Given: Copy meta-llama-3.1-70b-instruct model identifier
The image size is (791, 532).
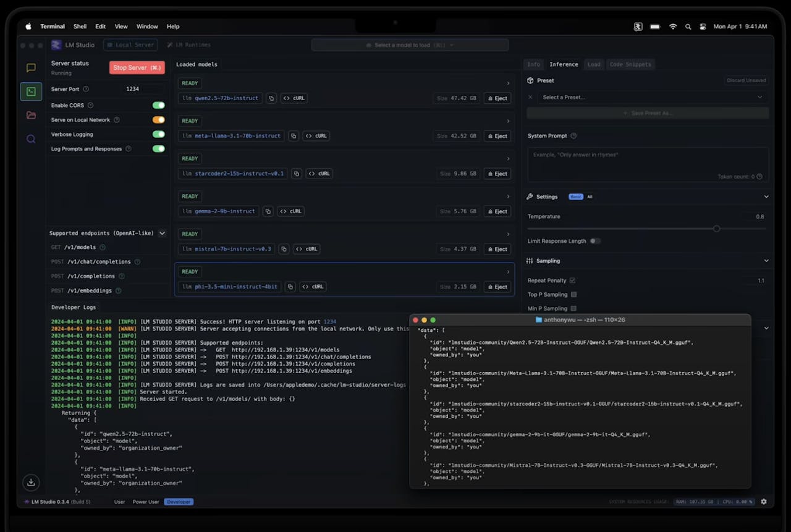Looking at the screenshot, I should point(294,136).
